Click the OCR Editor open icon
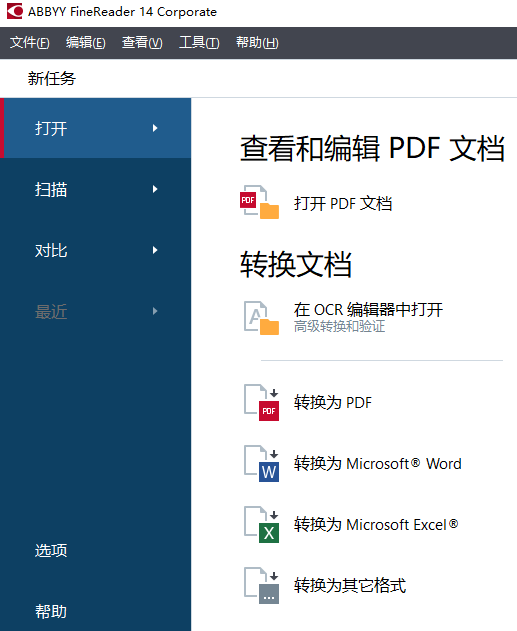 coord(262,318)
